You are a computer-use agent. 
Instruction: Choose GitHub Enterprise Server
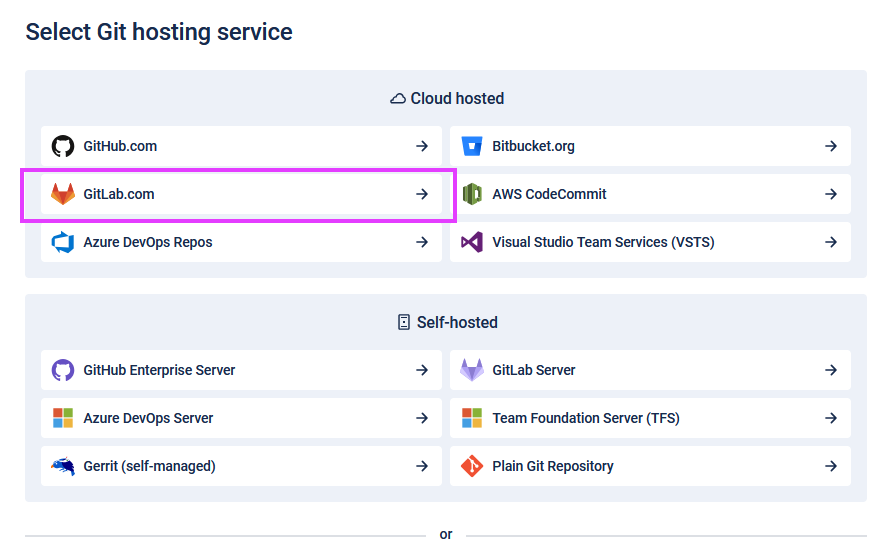click(x=241, y=370)
